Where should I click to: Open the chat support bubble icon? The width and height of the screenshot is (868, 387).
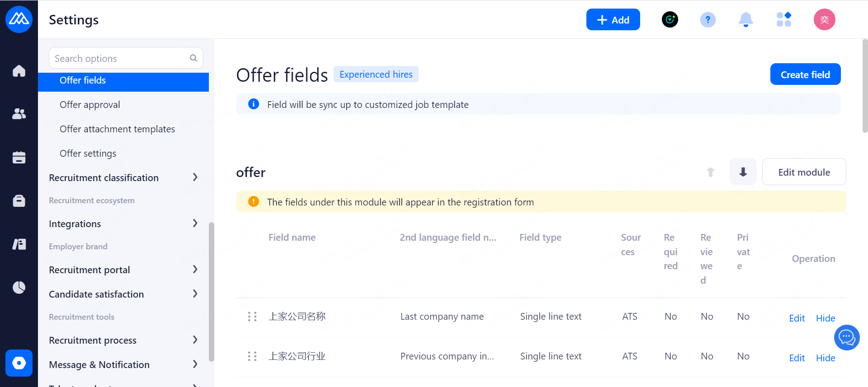(x=846, y=337)
